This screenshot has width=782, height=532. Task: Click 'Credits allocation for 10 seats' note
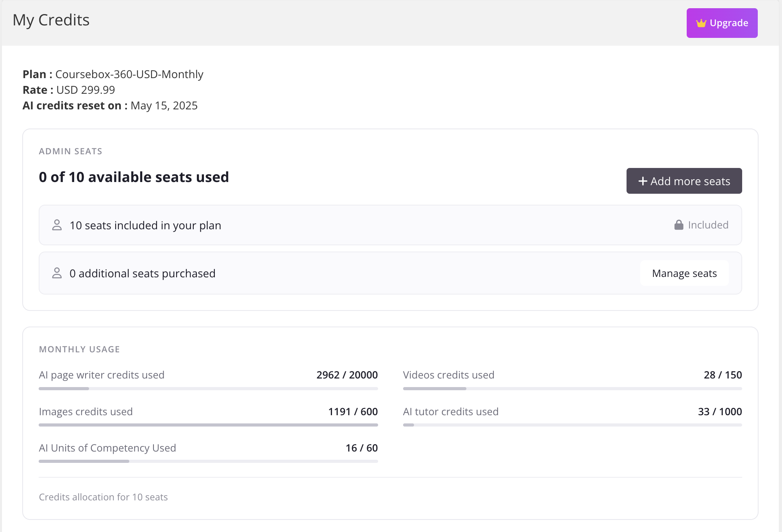(x=104, y=497)
